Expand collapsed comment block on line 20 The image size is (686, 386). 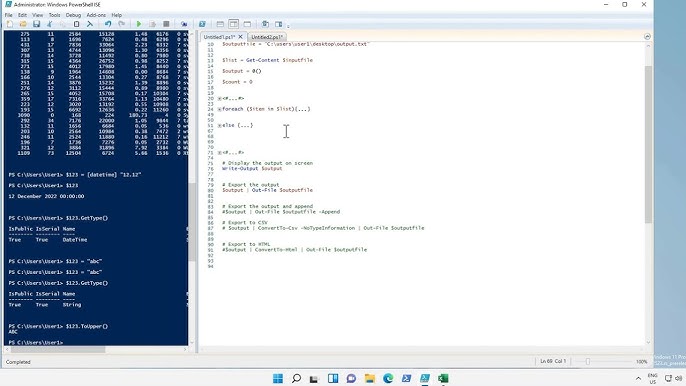pyautogui.click(x=220, y=98)
